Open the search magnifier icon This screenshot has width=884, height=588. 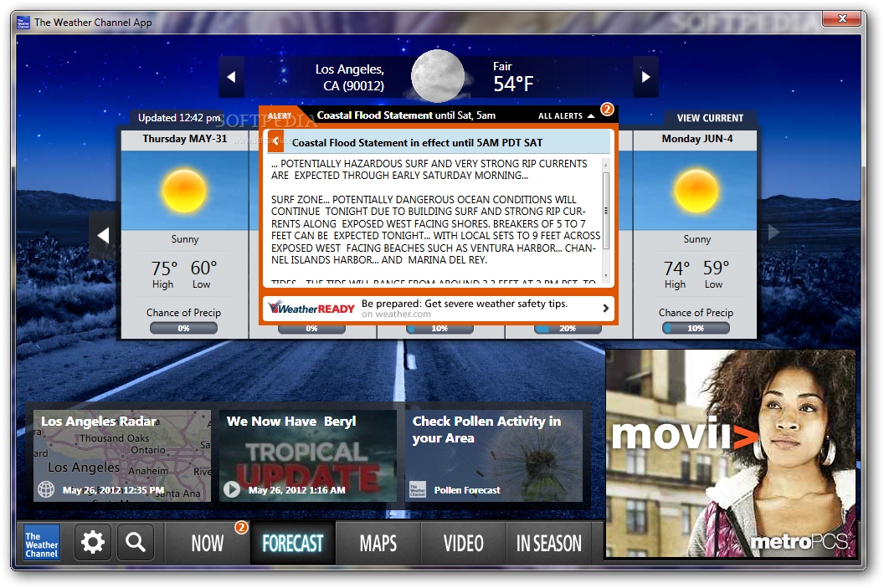(x=136, y=542)
